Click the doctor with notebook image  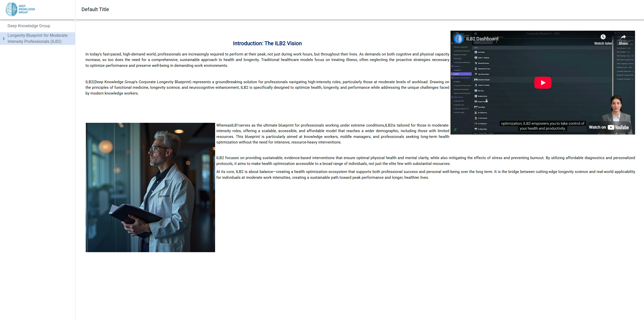[x=150, y=187]
